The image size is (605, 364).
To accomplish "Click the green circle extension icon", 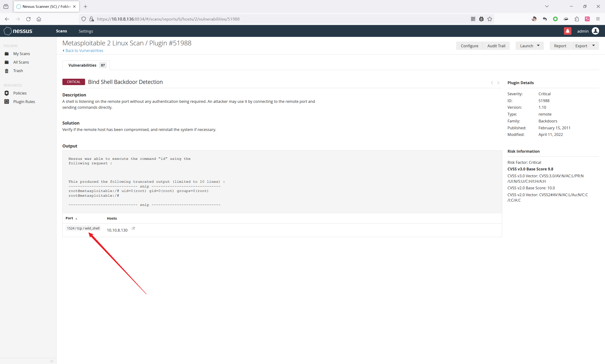I will [555, 19].
